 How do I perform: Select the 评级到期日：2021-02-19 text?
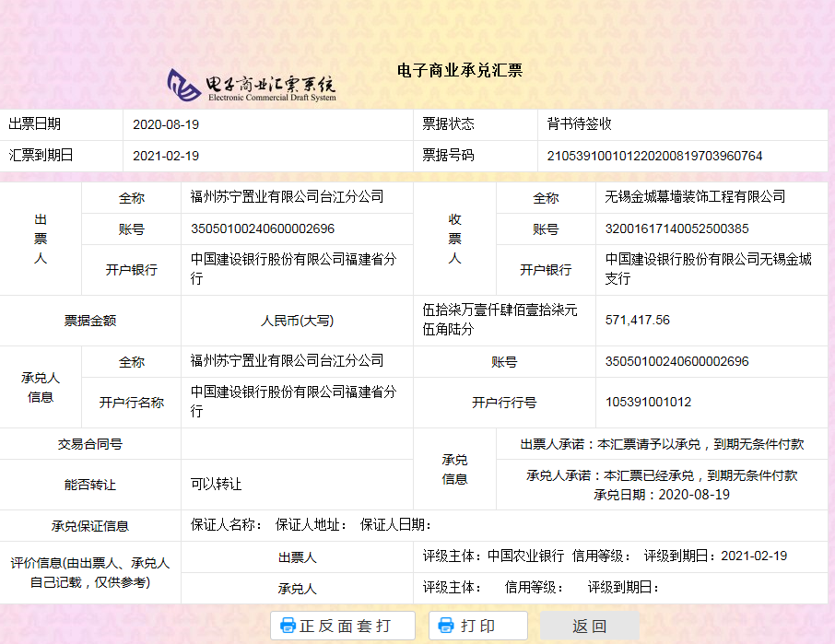(715, 556)
